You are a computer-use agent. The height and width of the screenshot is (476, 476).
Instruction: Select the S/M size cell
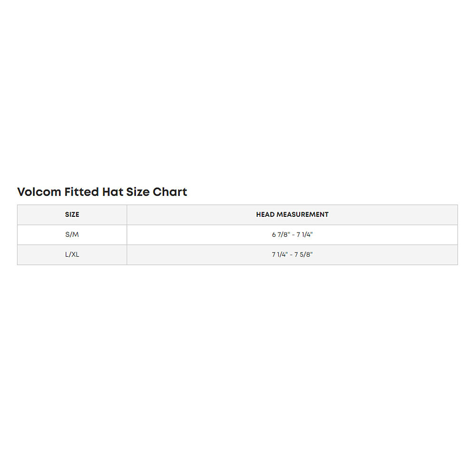click(x=72, y=234)
